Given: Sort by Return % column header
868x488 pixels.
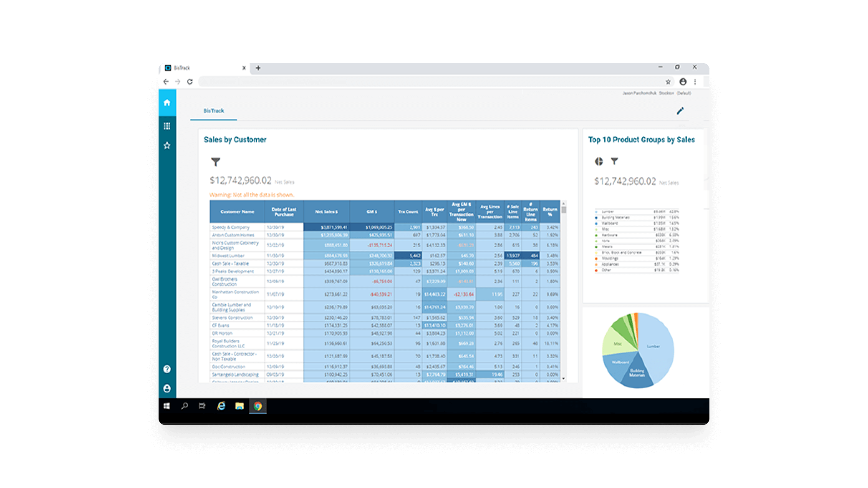Looking at the screenshot, I should click(x=550, y=212).
